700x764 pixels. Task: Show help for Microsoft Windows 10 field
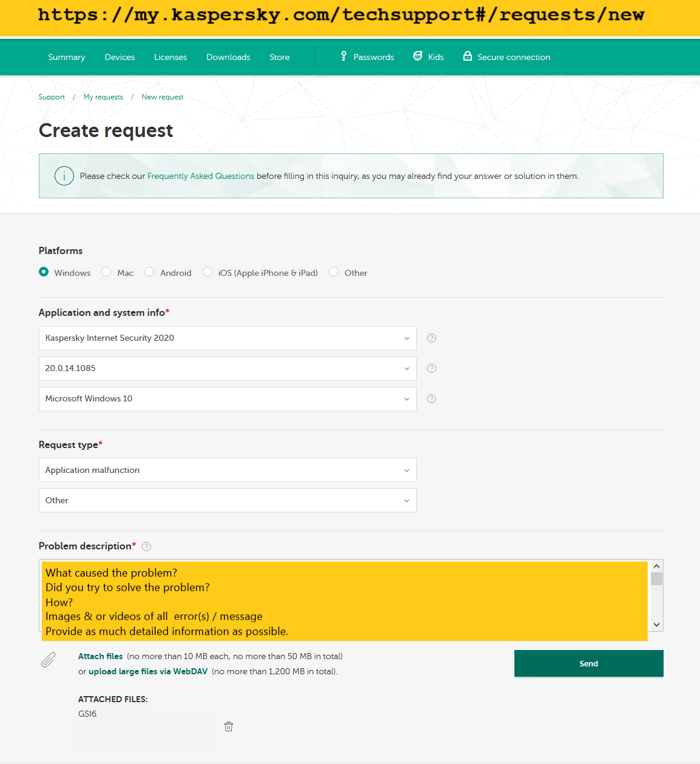pos(431,399)
